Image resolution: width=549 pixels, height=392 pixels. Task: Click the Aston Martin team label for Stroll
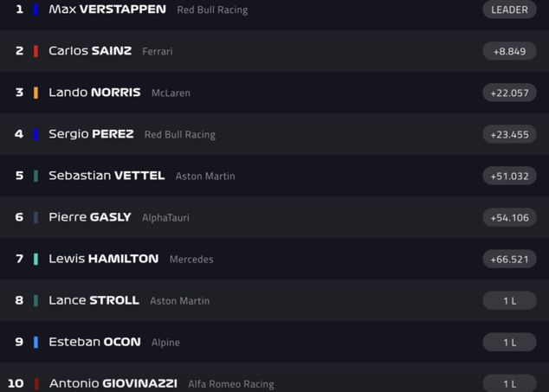coord(179,301)
